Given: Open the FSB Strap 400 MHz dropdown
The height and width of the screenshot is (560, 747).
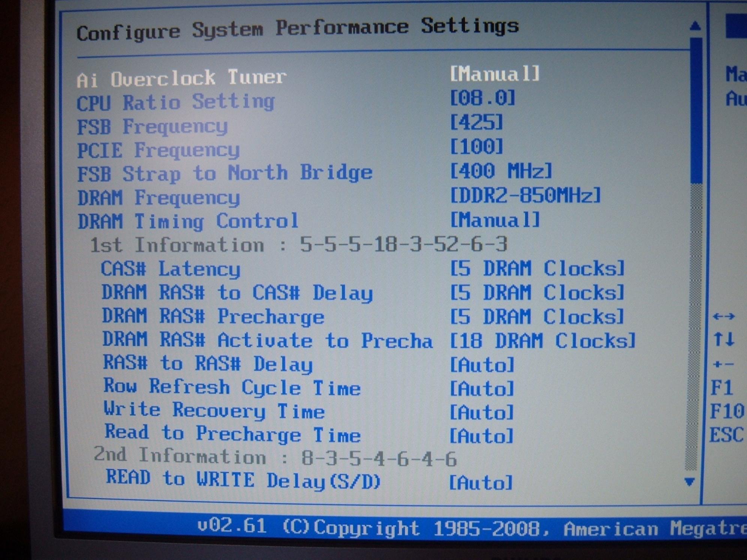Looking at the screenshot, I should 501,171.
